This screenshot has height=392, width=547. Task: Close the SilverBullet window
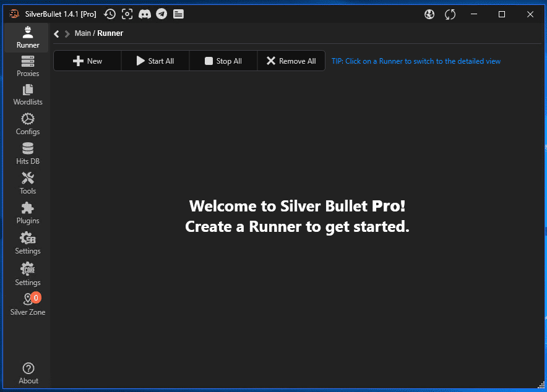[530, 14]
